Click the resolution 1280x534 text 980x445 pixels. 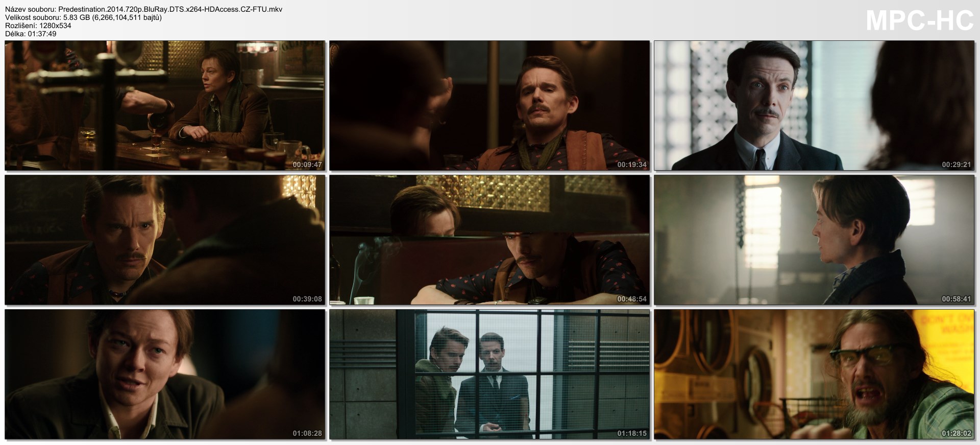[38, 26]
